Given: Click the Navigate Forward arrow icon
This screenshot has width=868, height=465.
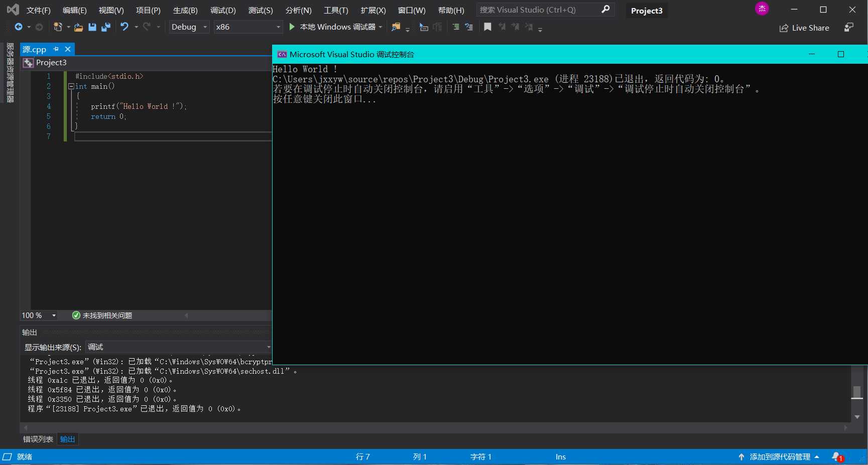Looking at the screenshot, I should tap(39, 27).
